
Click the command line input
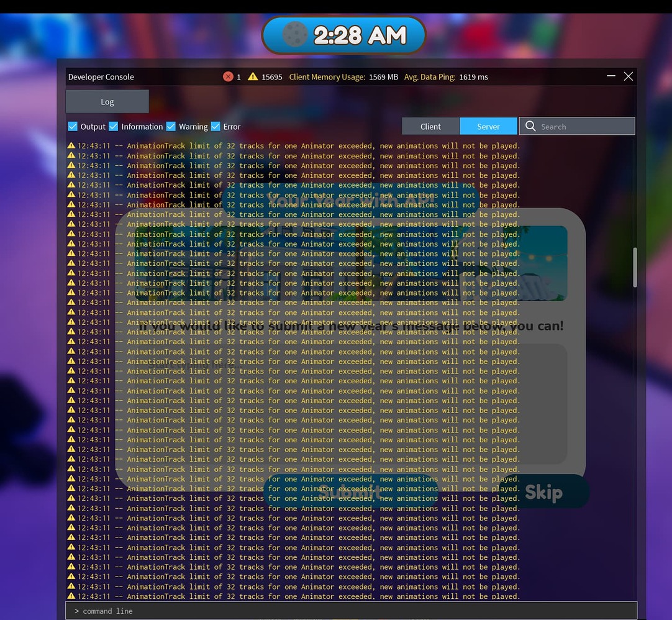pyautogui.click(x=351, y=611)
